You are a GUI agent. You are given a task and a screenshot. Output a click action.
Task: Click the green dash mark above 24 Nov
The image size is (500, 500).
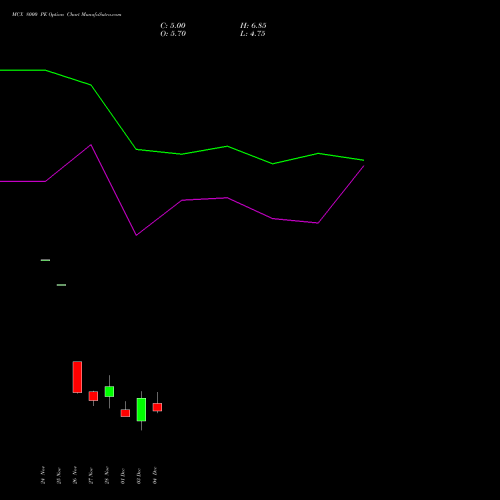pos(45,260)
